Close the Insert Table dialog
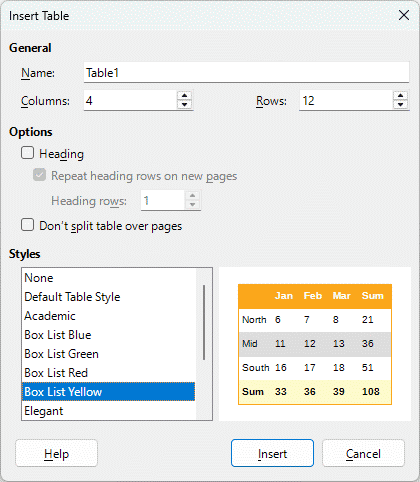The height and width of the screenshot is (482, 420). (404, 15)
